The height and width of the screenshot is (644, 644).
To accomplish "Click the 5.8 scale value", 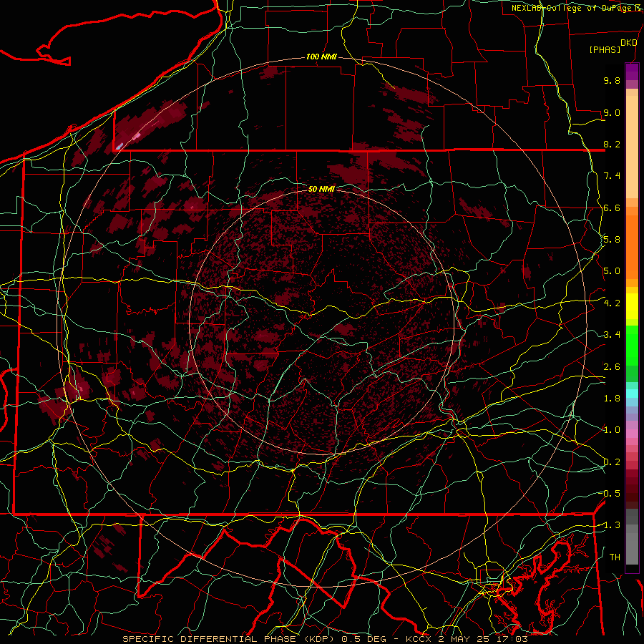I will click(x=612, y=240).
